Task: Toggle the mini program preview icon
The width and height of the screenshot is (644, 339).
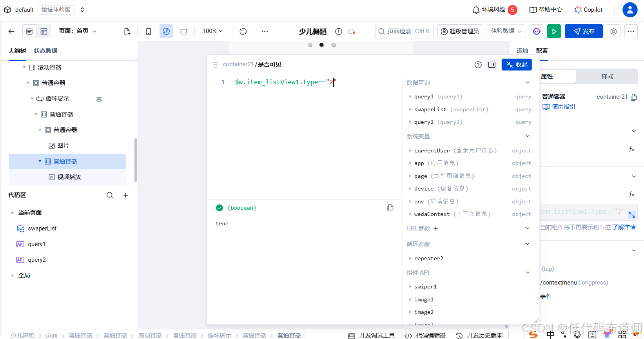Action: point(166,31)
